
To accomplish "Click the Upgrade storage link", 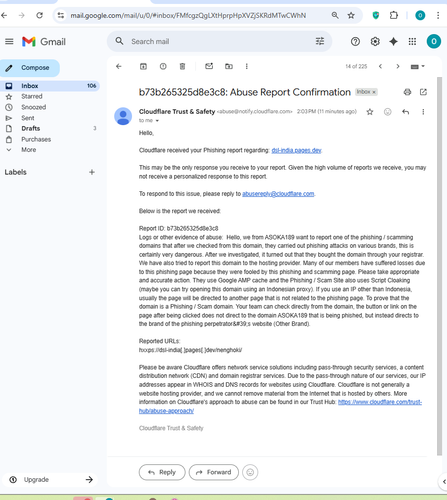I will [51, 479].
